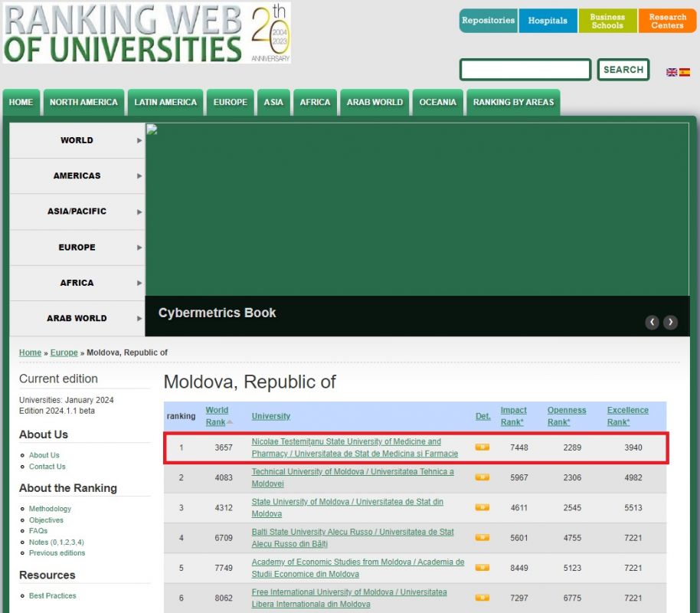Open the RANKING BY AREAS tab
Image resolution: width=700 pixels, height=613 pixels.
click(513, 102)
